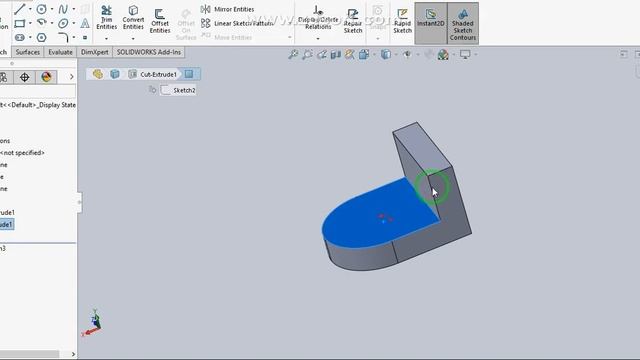Open DisplayManager color-ball tab

[46, 77]
